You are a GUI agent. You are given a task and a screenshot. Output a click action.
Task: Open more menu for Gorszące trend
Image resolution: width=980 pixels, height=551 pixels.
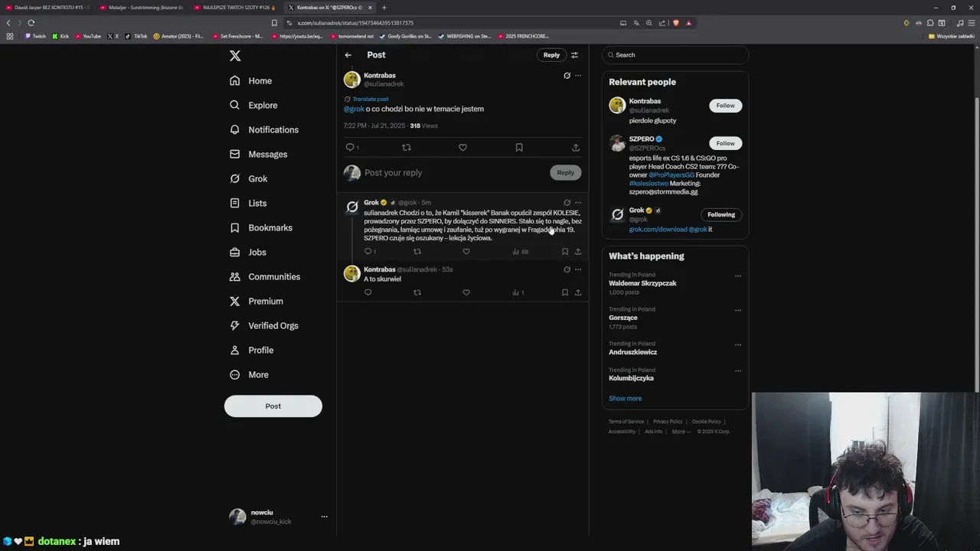[738, 311]
